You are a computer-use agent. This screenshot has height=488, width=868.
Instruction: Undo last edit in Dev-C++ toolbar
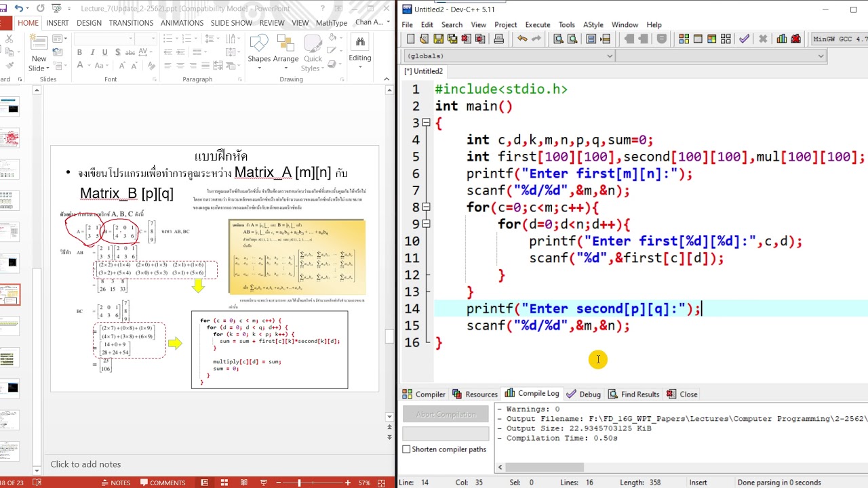pyautogui.click(x=522, y=39)
